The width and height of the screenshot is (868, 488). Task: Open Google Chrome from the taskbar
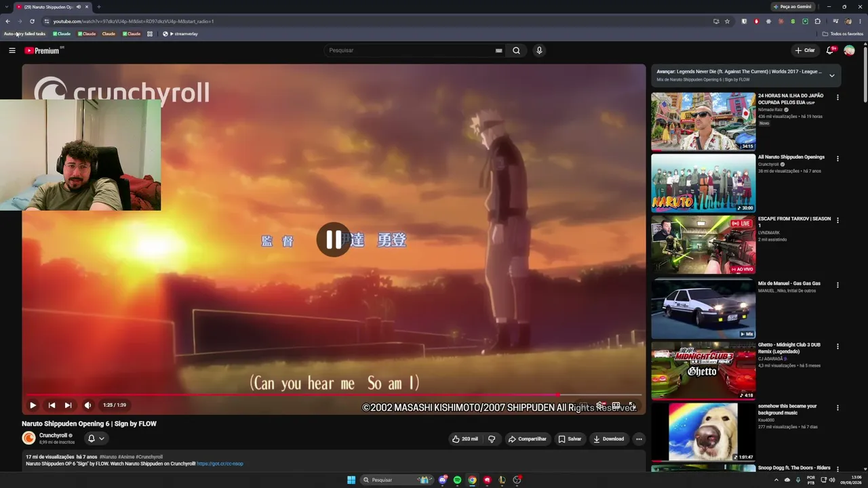473,480
